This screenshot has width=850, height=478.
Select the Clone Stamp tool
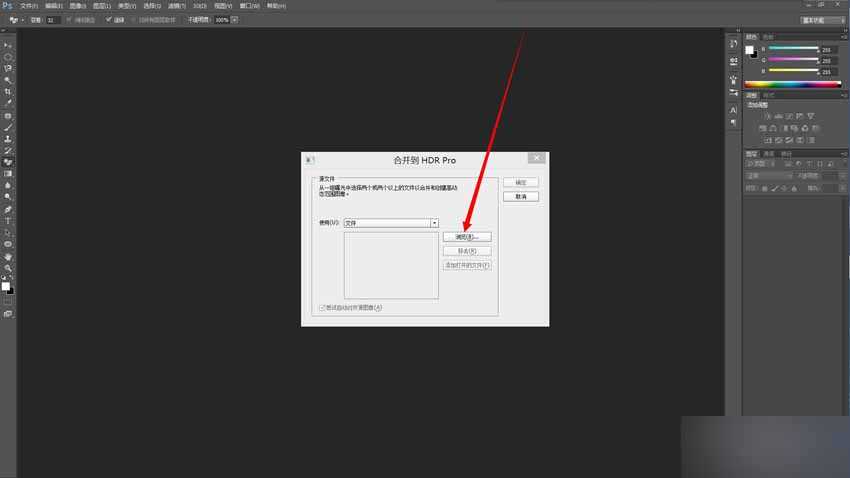pyautogui.click(x=8, y=139)
